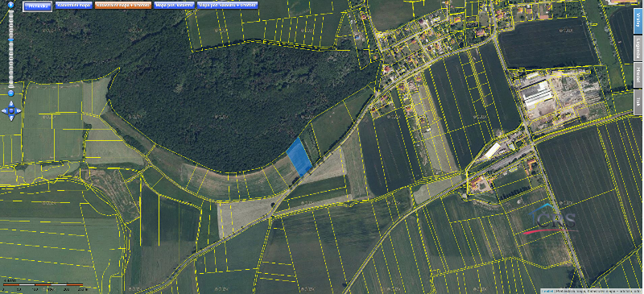Switch to Mapa poz. katastru layer
The width and height of the screenshot is (644, 294).
pyautogui.click(x=175, y=6)
